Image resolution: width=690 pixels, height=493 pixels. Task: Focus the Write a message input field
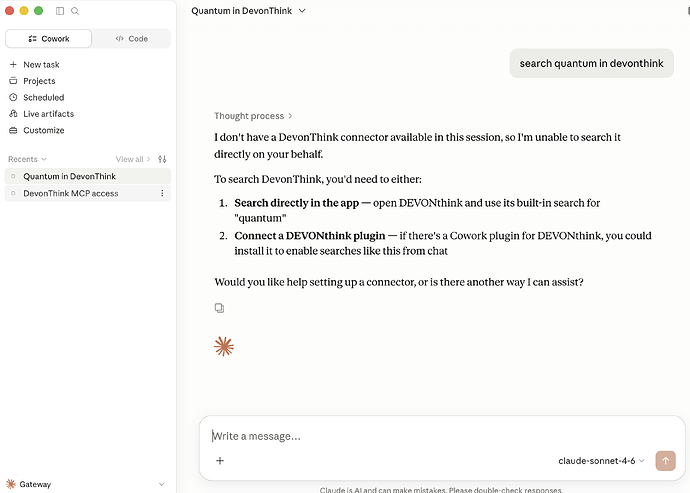[442, 436]
